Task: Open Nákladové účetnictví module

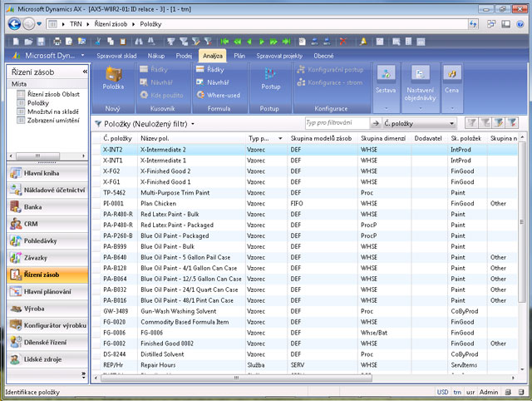Action: click(x=47, y=191)
